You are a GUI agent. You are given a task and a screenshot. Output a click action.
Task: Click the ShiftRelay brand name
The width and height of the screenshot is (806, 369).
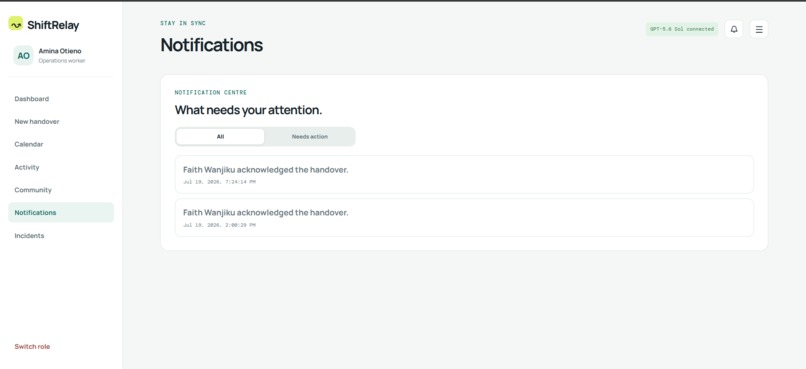pos(53,25)
